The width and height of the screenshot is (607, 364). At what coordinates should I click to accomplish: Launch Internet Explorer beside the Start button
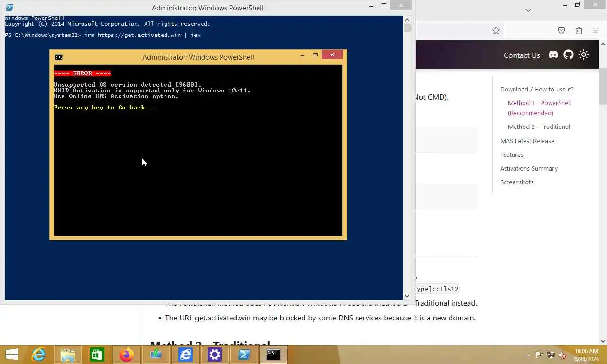pos(38,355)
